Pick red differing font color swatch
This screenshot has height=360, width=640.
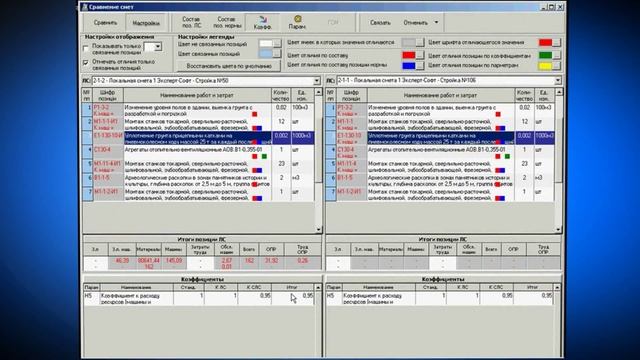click(x=545, y=42)
